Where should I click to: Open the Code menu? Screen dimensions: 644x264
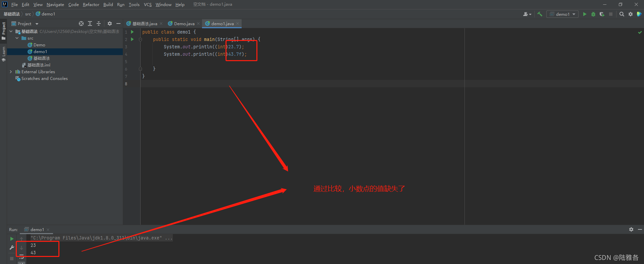(x=73, y=4)
